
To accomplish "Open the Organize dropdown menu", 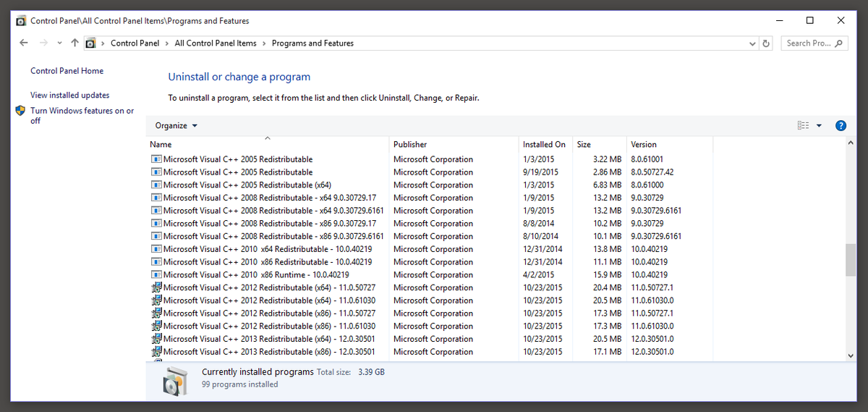I will (176, 125).
